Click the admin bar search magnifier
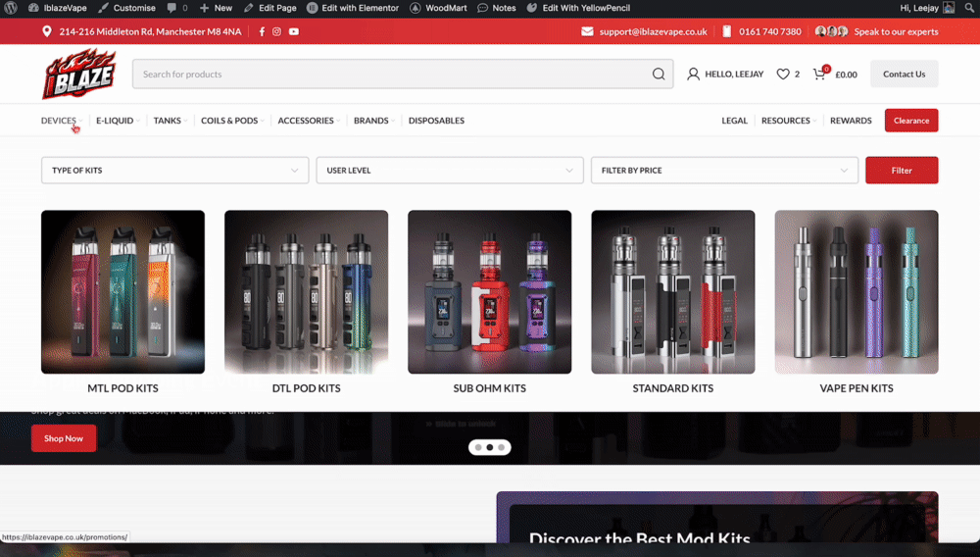The height and width of the screenshot is (557, 980). (969, 8)
